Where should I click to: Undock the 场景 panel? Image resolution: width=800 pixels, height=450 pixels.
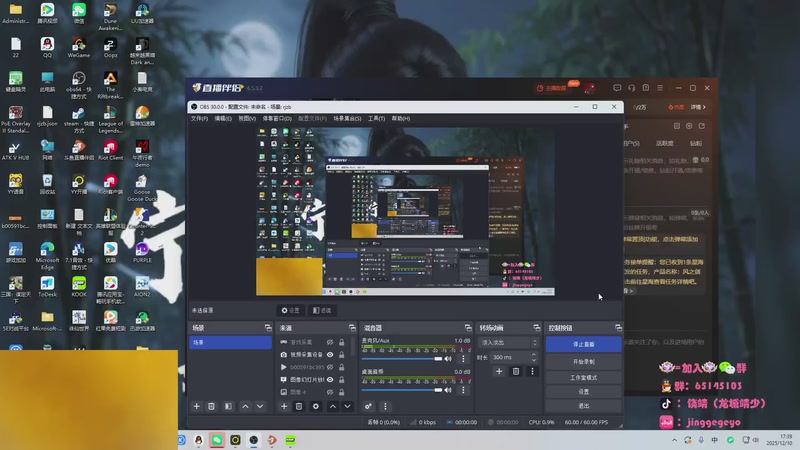point(268,328)
